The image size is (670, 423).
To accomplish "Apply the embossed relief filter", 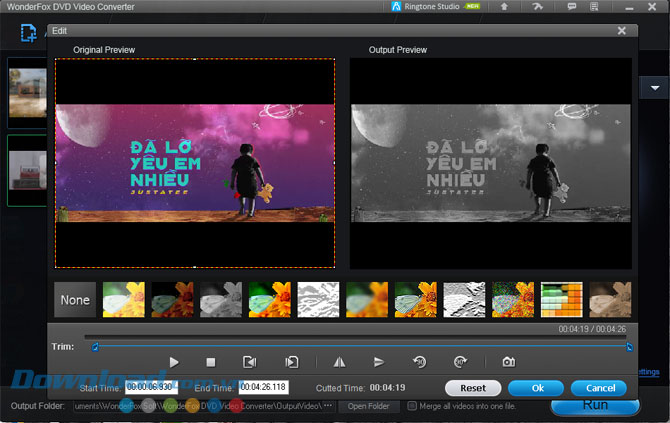I will (464, 300).
